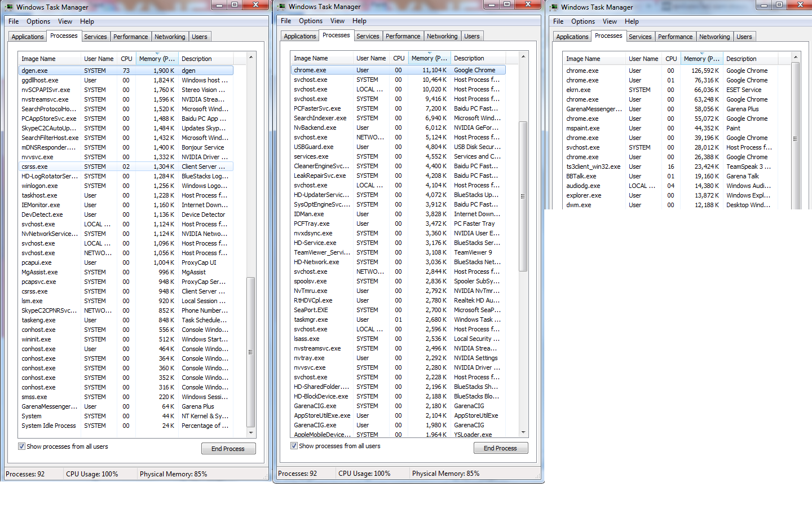Select audiodg.exe process row
Viewport: 812px width, 508px height.
pyautogui.click(x=670, y=186)
